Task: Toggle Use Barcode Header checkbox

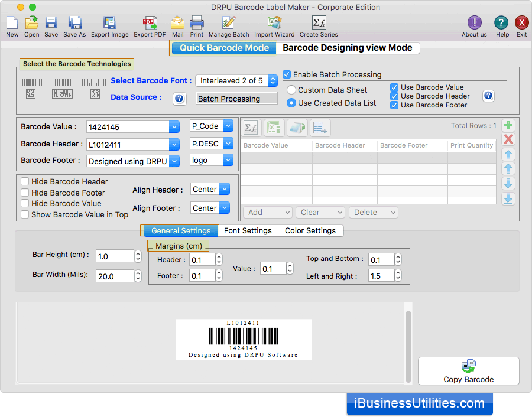Action: tap(394, 96)
